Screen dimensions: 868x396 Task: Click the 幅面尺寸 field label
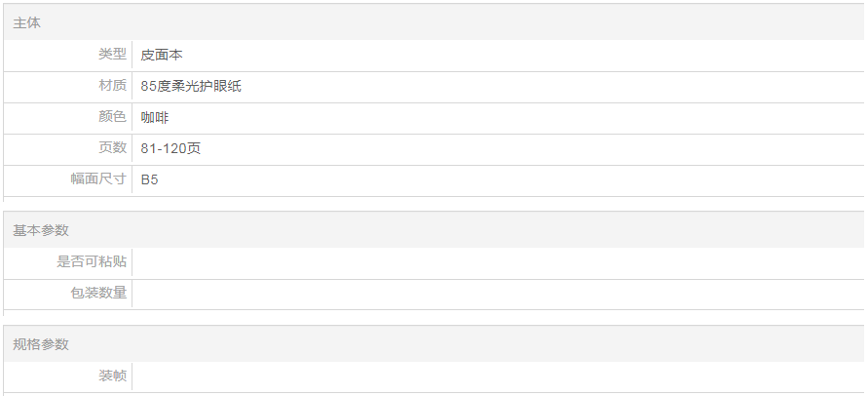98,179
